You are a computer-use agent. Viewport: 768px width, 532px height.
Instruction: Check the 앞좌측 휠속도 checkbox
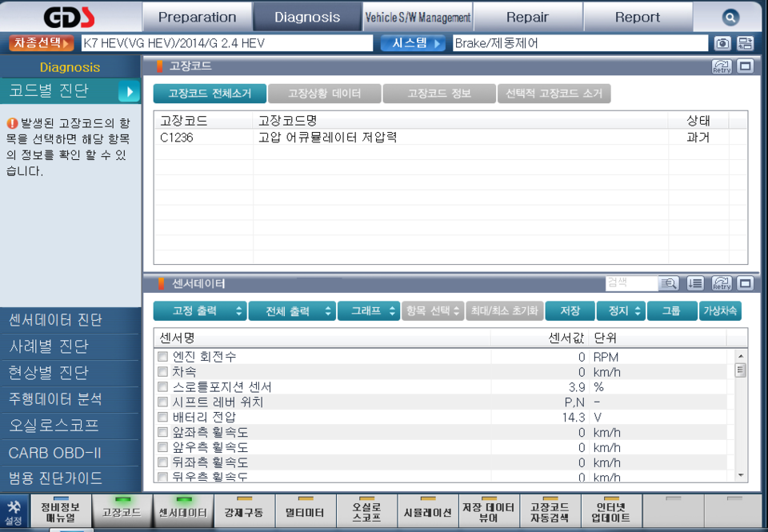click(x=162, y=432)
